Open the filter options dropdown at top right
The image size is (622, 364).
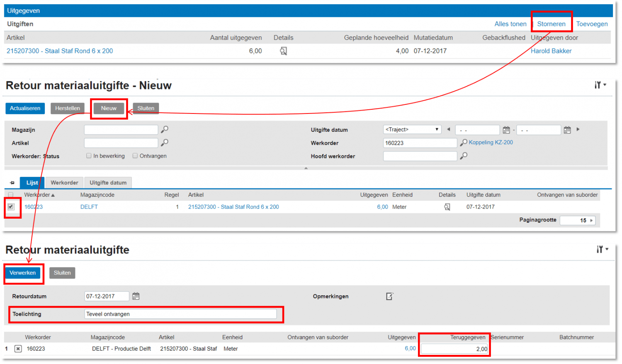coord(600,85)
